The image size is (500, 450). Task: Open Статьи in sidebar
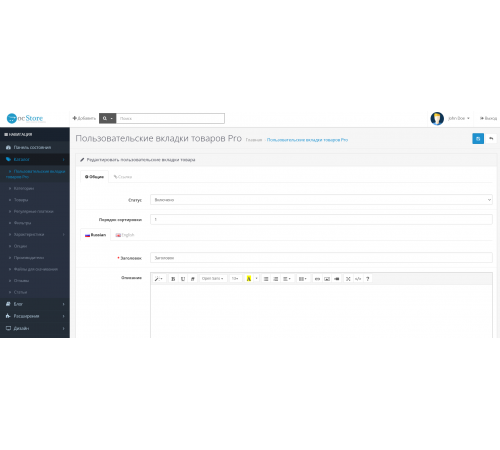pos(35,292)
